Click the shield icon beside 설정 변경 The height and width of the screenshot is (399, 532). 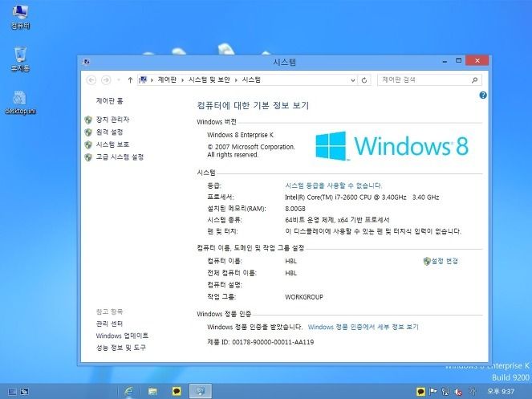427,261
